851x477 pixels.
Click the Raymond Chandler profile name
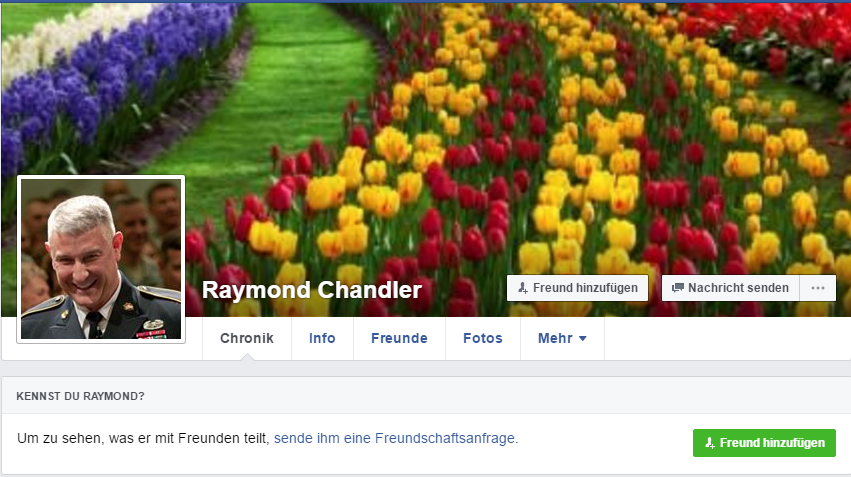312,290
